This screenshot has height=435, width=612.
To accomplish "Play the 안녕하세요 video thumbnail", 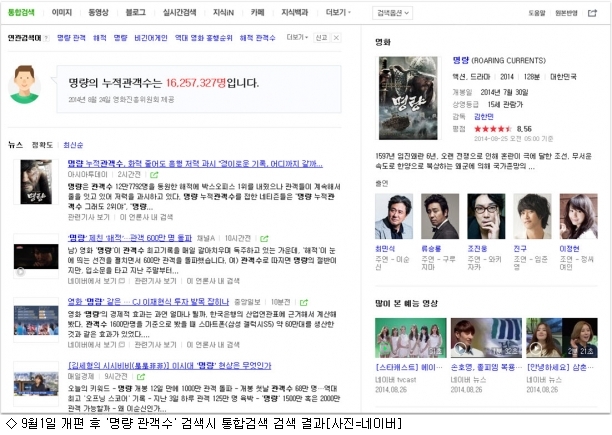I will (562, 338).
